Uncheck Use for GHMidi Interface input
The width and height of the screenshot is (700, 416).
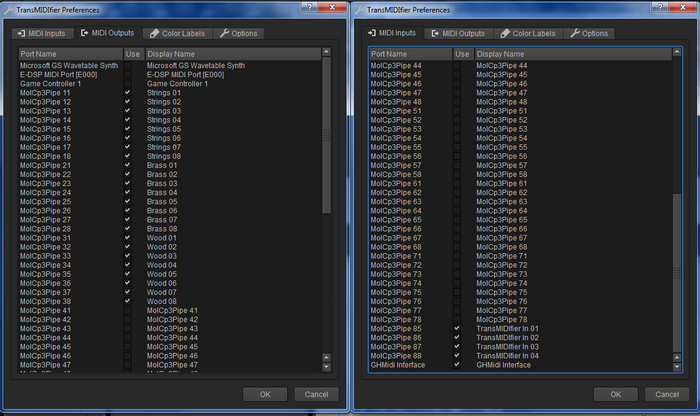(x=457, y=365)
